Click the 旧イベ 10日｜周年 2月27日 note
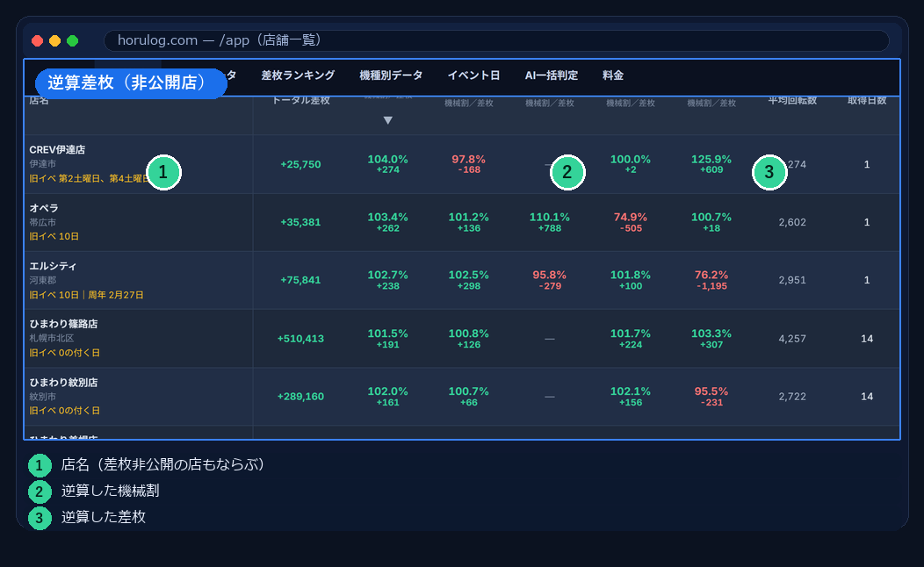 click(x=87, y=295)
